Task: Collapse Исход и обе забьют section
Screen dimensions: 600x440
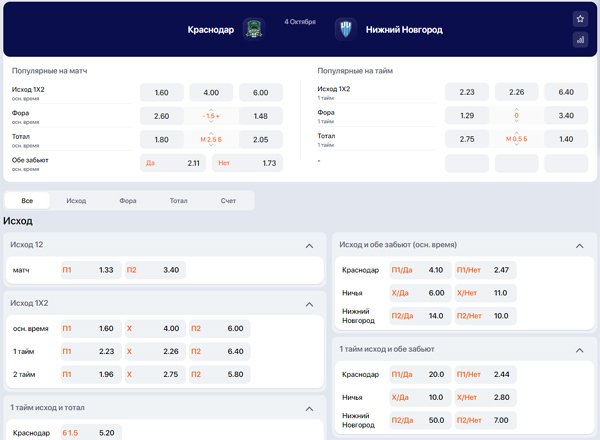Action: (x=579, y=246)
